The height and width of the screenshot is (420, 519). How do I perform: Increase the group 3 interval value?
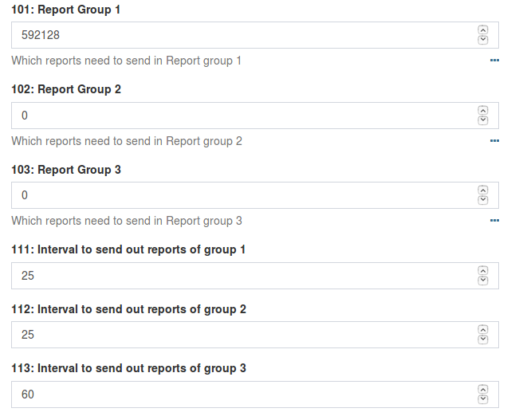tap(482, 390)
